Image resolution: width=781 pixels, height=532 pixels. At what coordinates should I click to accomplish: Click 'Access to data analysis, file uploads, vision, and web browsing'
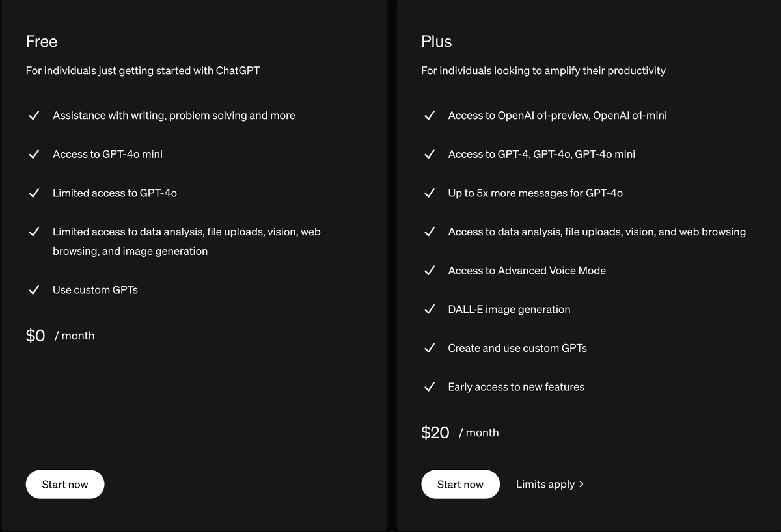click(x=597, y=232)
